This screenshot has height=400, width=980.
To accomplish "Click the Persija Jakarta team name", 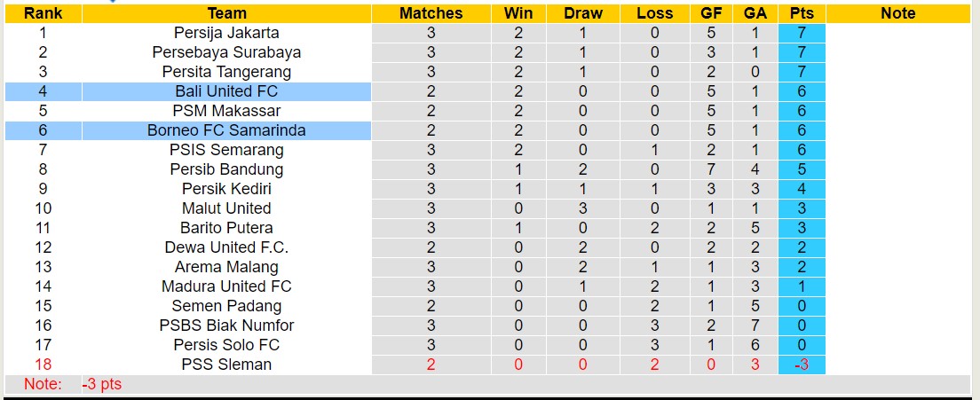I will (226, 33).
